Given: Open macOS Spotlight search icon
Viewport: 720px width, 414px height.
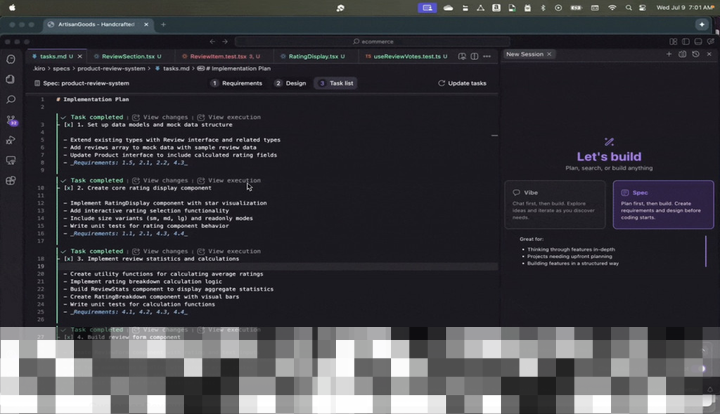Looking at the screenshot, I should coord(628,8).
